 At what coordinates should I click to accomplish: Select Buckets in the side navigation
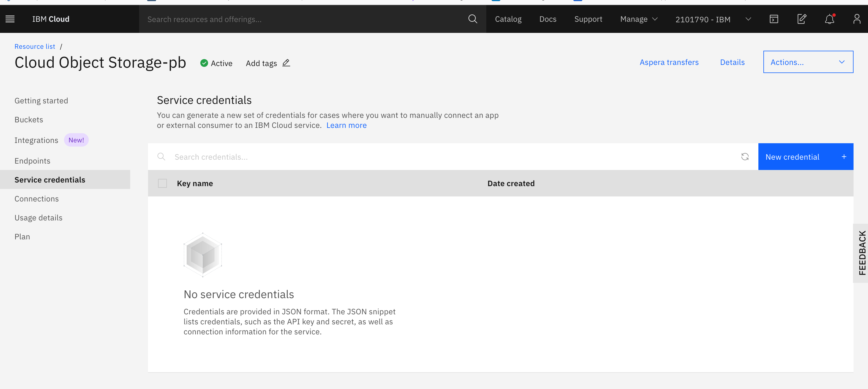click(29, 120)
